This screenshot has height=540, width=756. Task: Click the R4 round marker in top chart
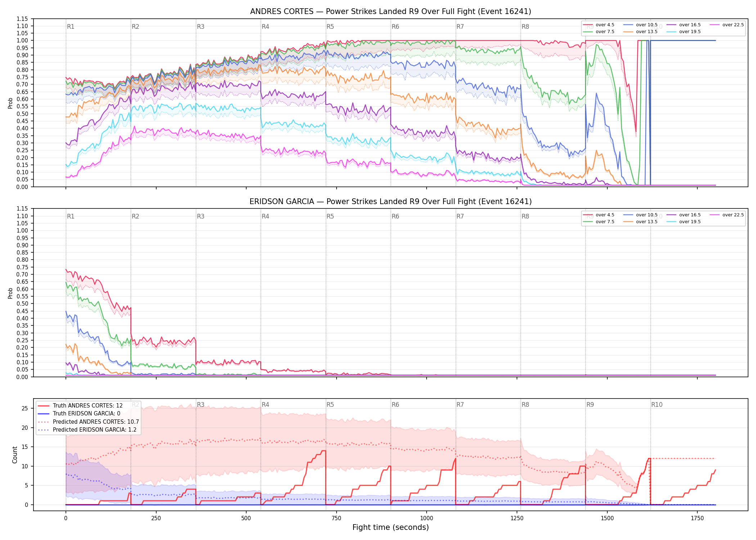(x=265, y=27)
